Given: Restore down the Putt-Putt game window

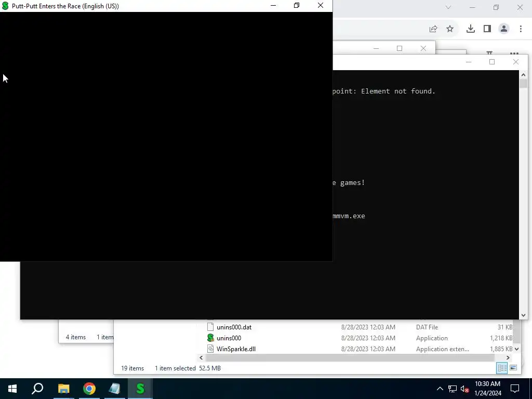Looking at the screenshot, I should [x=297, y=5].
